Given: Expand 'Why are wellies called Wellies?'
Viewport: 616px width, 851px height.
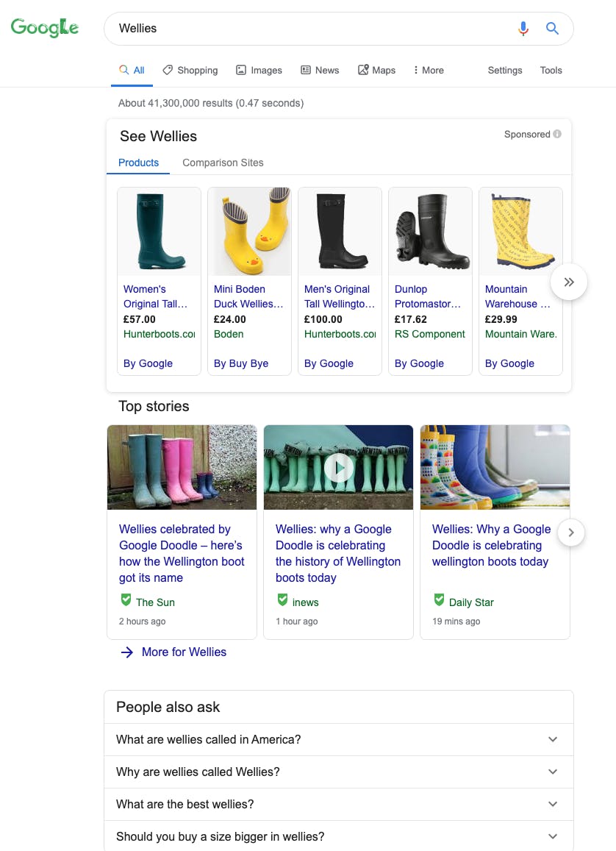Looking at the screenshot, I should (x=338, y=772).
